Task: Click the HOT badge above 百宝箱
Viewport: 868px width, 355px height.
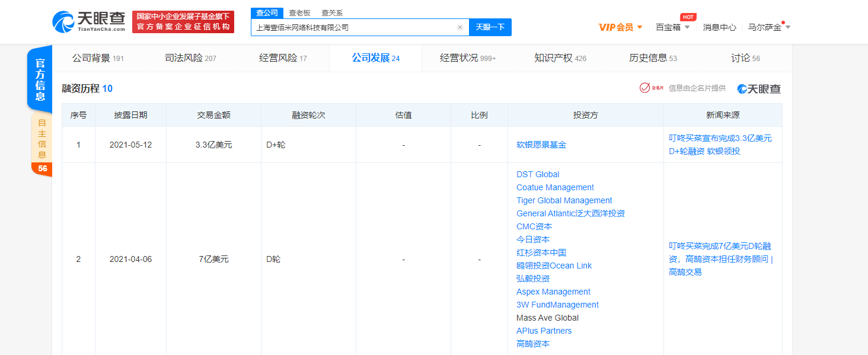Action: pyautogui.click(x=688, y=17)
